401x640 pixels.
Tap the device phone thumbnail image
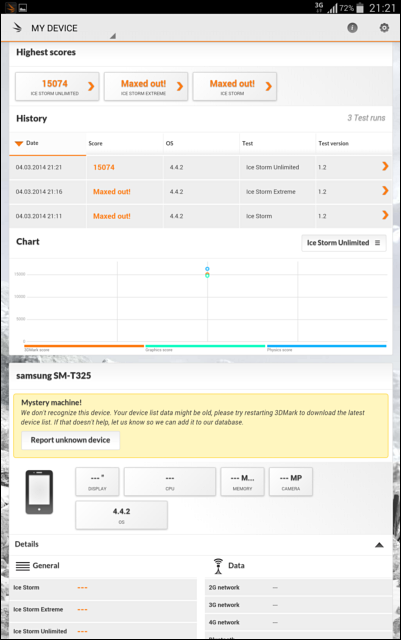click(39, 492)
